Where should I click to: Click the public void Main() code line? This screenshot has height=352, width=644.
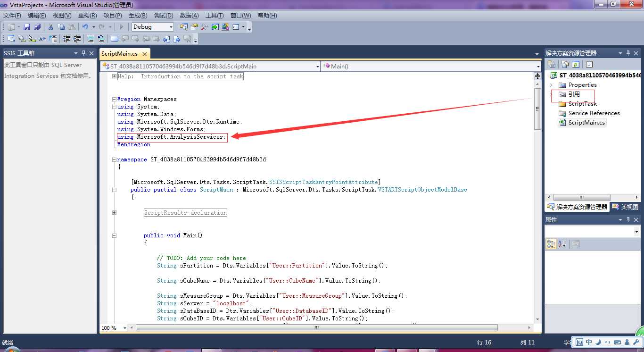pyautogui.click(x=173, y=235)
